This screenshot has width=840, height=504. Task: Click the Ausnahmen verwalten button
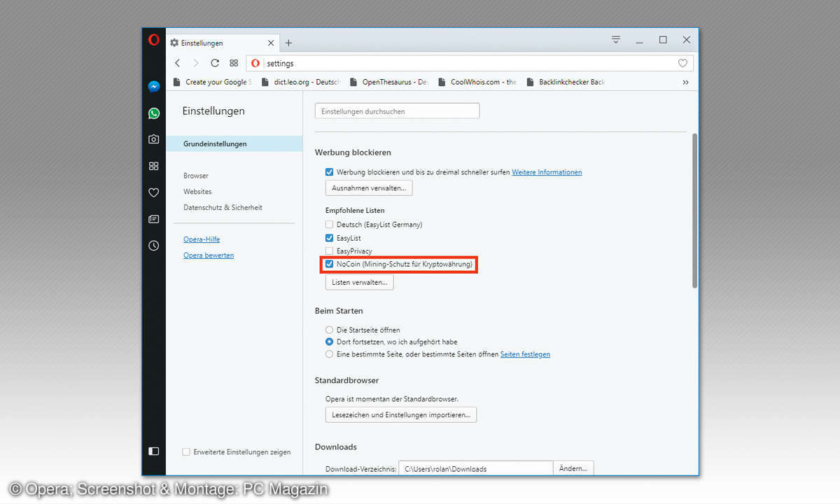[x=369, y=188]
